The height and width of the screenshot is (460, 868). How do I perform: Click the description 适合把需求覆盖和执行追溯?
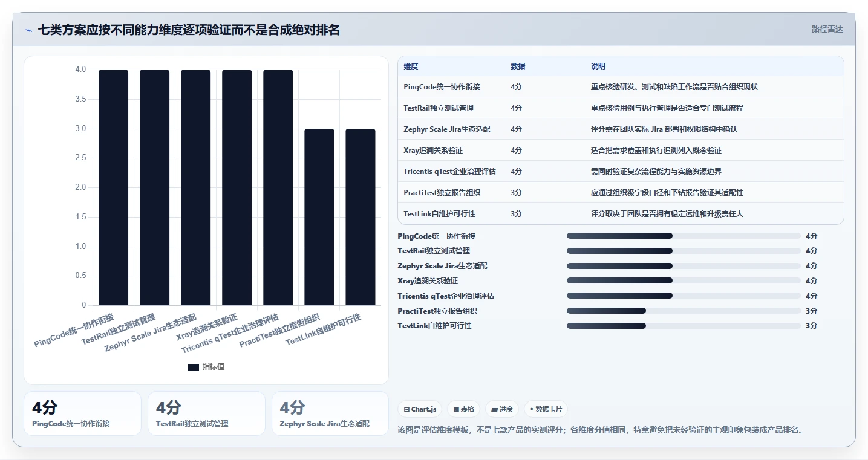click(x=656, y=151)
